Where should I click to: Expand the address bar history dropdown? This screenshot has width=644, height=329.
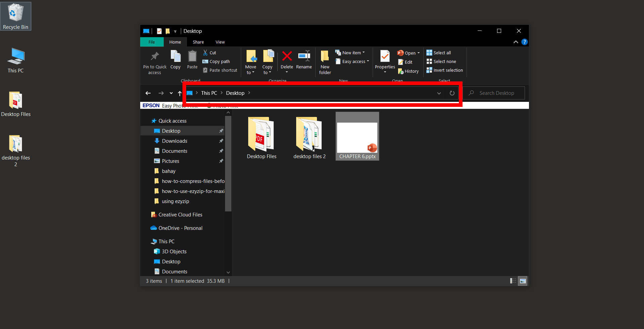(439, 93)
